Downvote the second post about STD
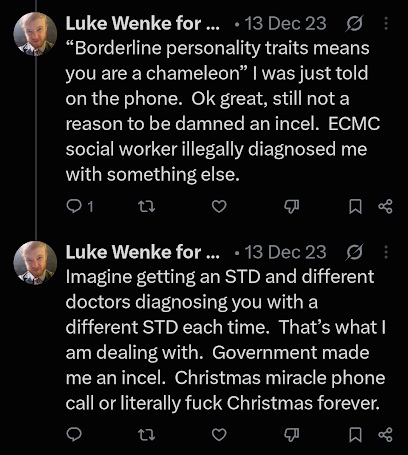The width and height of the screenshot is (408, 455). point(291,435)
